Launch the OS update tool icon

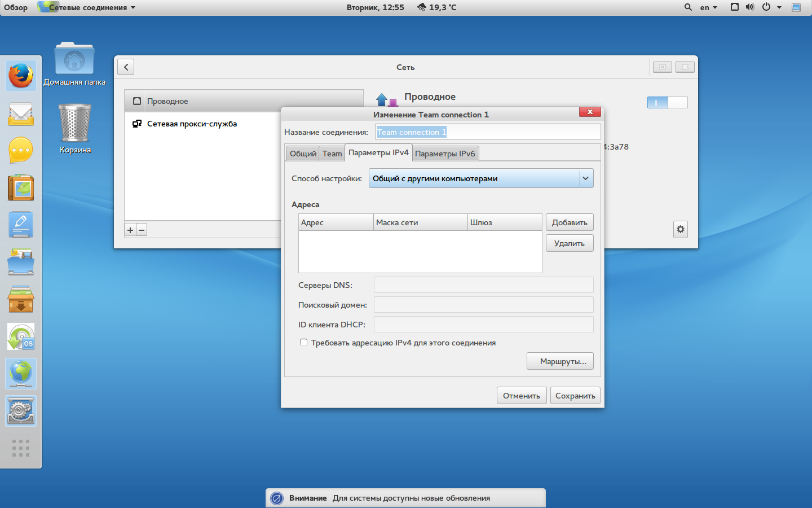pyautogui.click(x=21, y=336)
